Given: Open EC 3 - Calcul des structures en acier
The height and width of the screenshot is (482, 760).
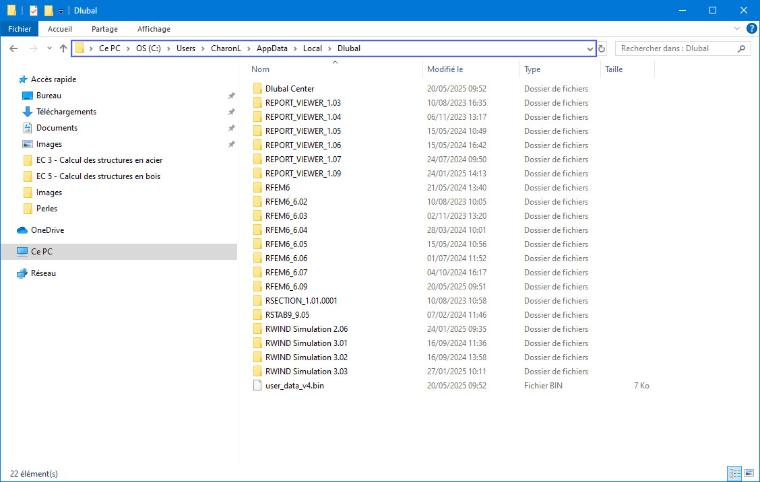Looking at the screenshot, I should pos(99,160).
